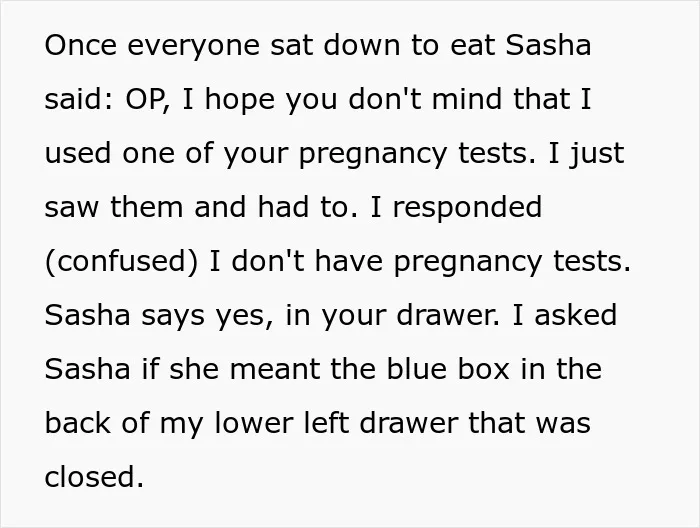700x528 pixels.
Task: Select the phrase "blue box"
Action: [x=448, y=369]
